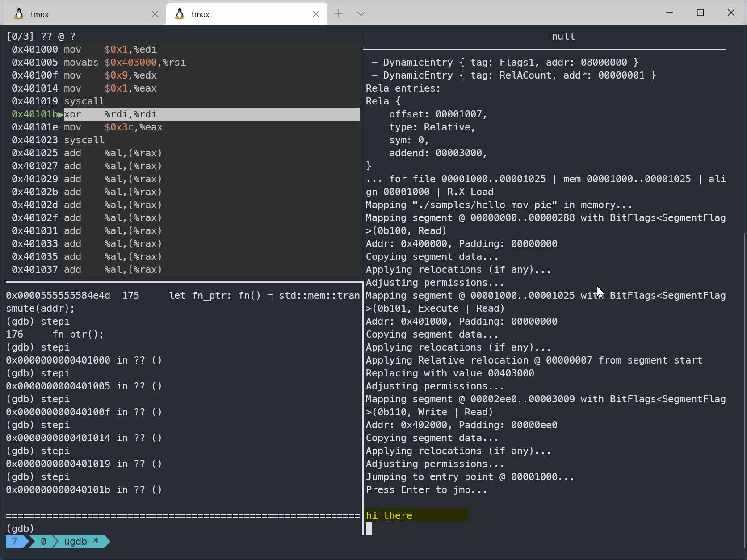Click the vertical divider between the panes

pyautogui.click(x=363, y=286)
